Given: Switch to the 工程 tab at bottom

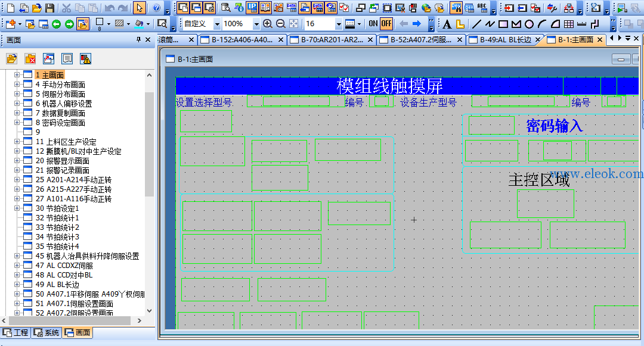Looking at the screenshot, I should [16, 332].
